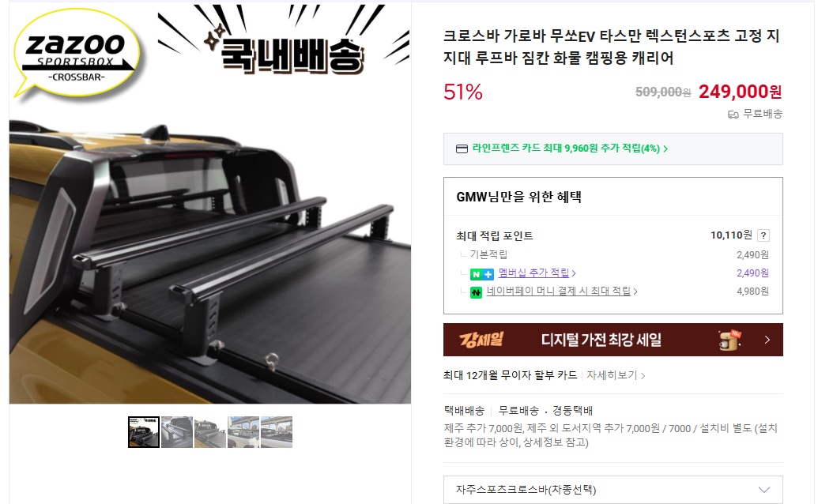Select the third product thumbnail
The width and height of the screenshot is (818, 504).
(x=210, y=432)
